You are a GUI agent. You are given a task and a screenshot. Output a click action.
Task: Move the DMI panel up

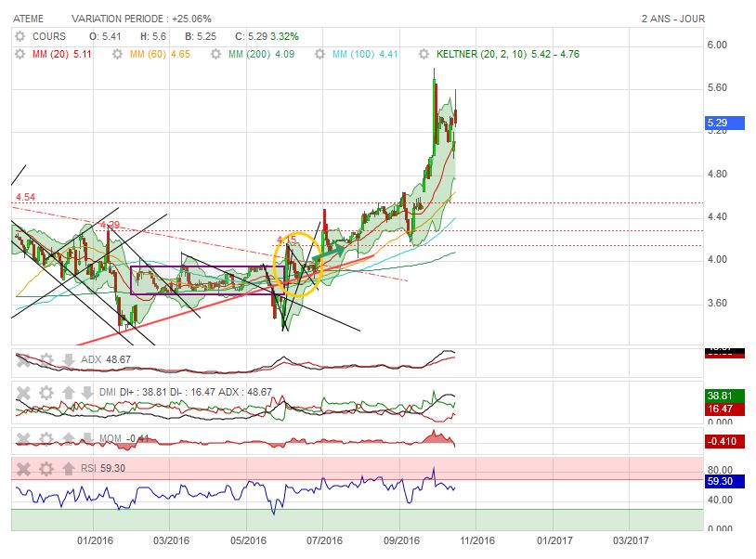69,393
